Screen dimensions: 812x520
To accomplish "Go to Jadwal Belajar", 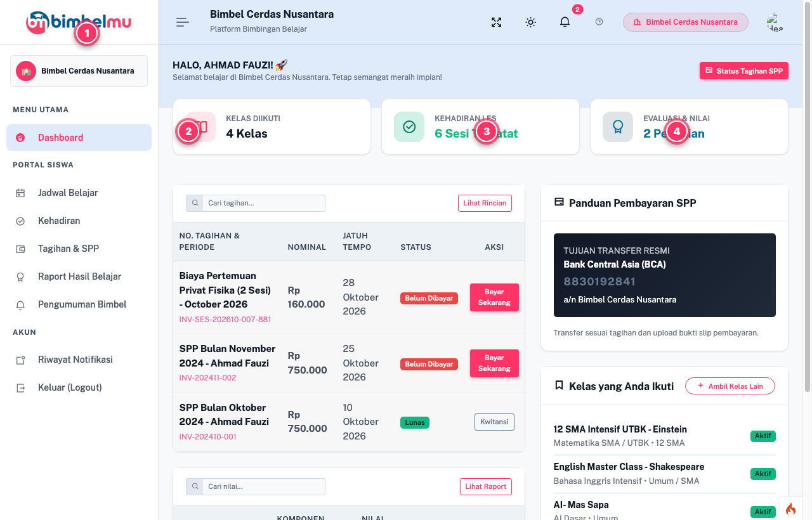I will click(x=79, y=193).
